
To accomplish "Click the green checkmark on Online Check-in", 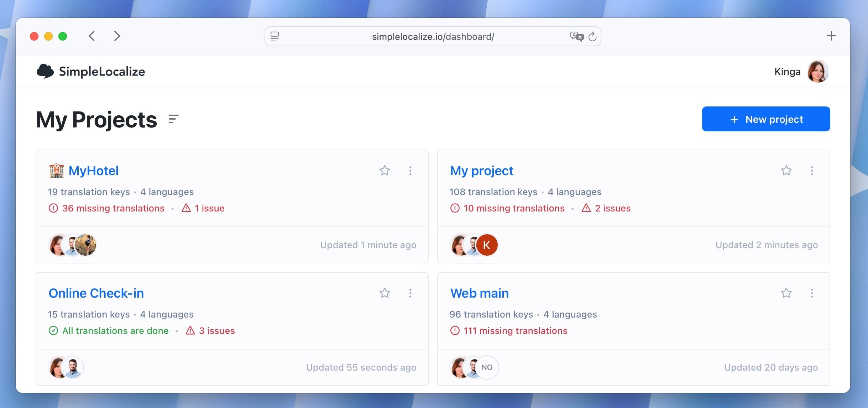I will tap(53, 331).
